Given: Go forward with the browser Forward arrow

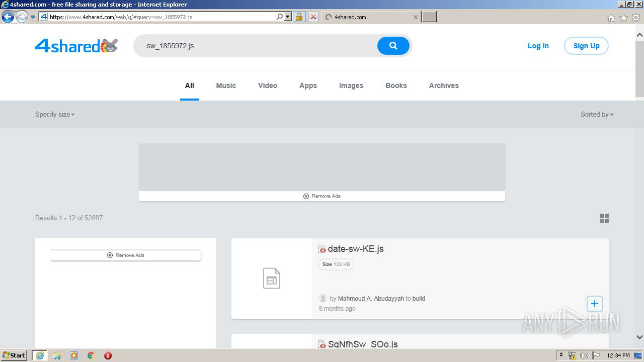Looking at the screenshot, I should point(21,17).
